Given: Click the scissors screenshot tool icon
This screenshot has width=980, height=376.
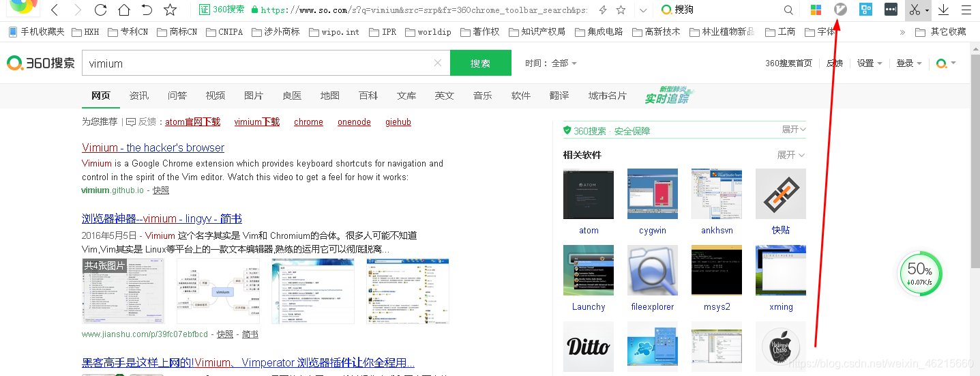Looking at the screenshot, I should (915, 10).
